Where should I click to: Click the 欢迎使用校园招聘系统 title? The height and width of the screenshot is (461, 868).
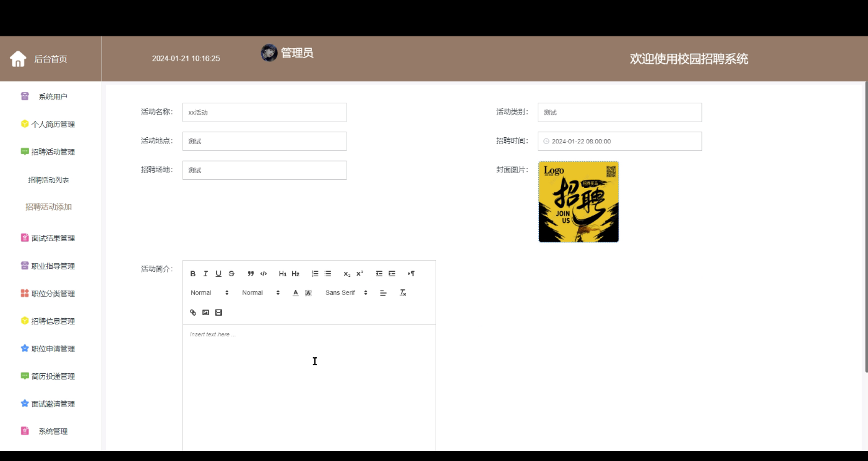coord(689,59)
